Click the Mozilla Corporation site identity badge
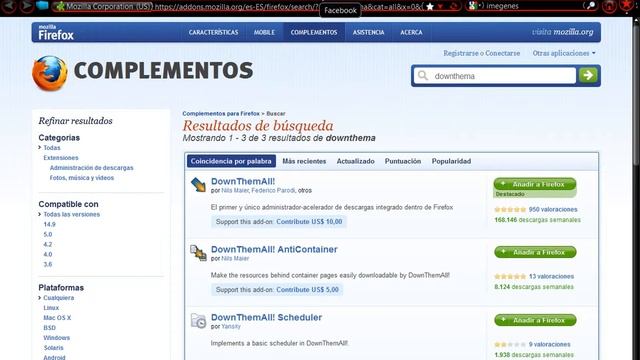The image size is (640, 360). (104, 7)
